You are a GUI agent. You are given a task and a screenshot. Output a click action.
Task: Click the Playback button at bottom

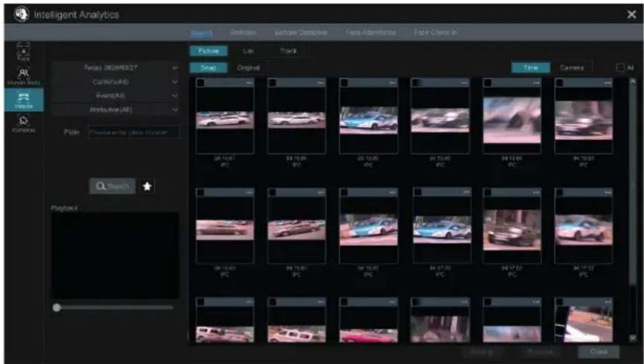pyautogui.click(x=540, y=352)
